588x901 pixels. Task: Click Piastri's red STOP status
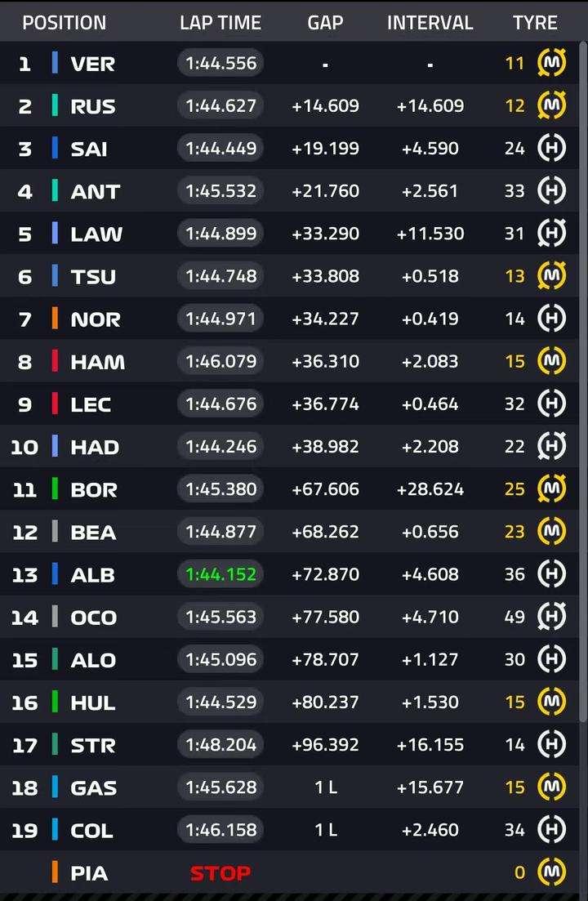coord(220,873)
